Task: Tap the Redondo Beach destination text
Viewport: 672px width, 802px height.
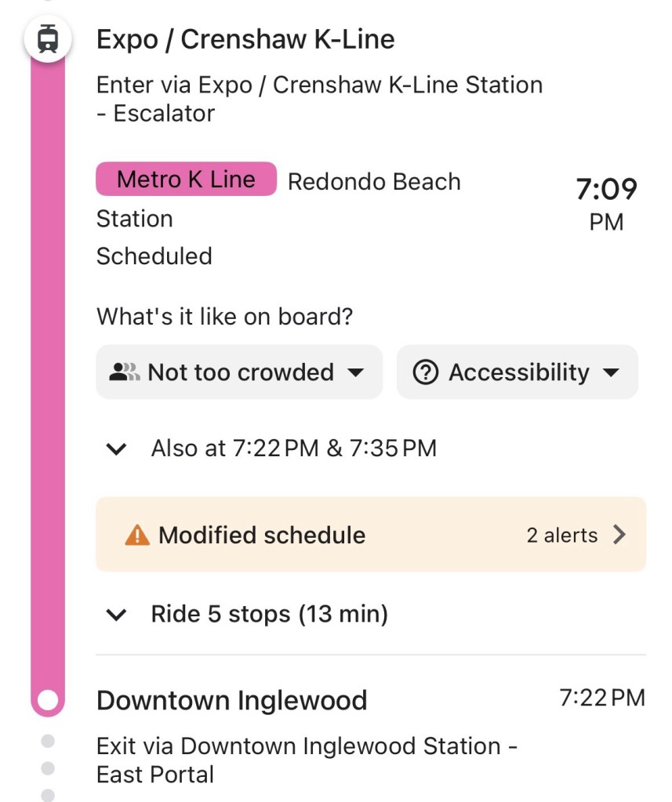Action: pyautogui.click(x=374, y=182)
